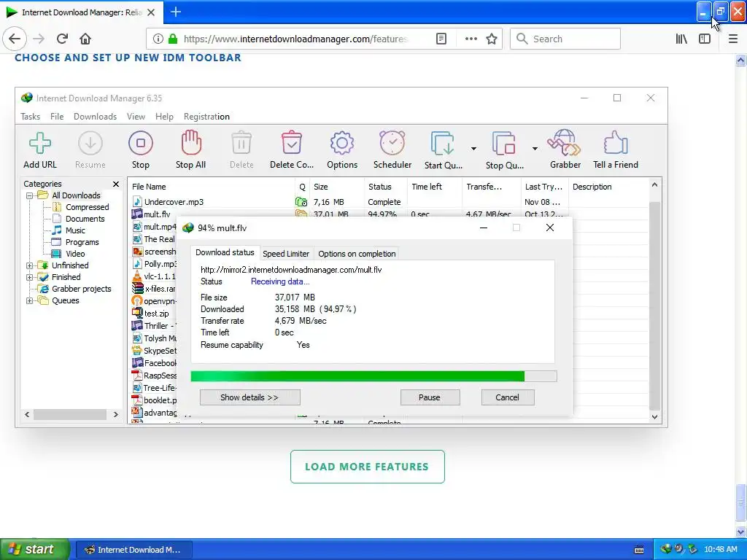Show the Firefox sidebar icon
The width and height of the screenshot is (747, 560).
tap(705, 39)
